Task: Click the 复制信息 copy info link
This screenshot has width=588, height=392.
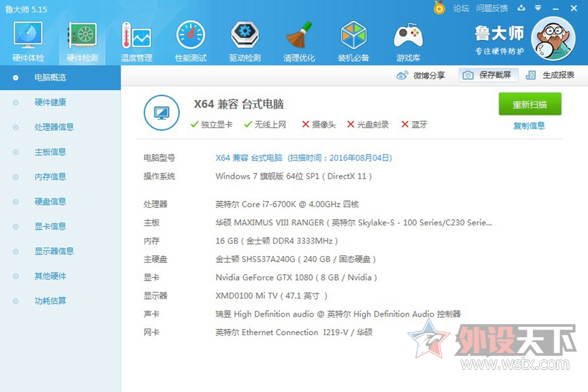Action: 529,126
